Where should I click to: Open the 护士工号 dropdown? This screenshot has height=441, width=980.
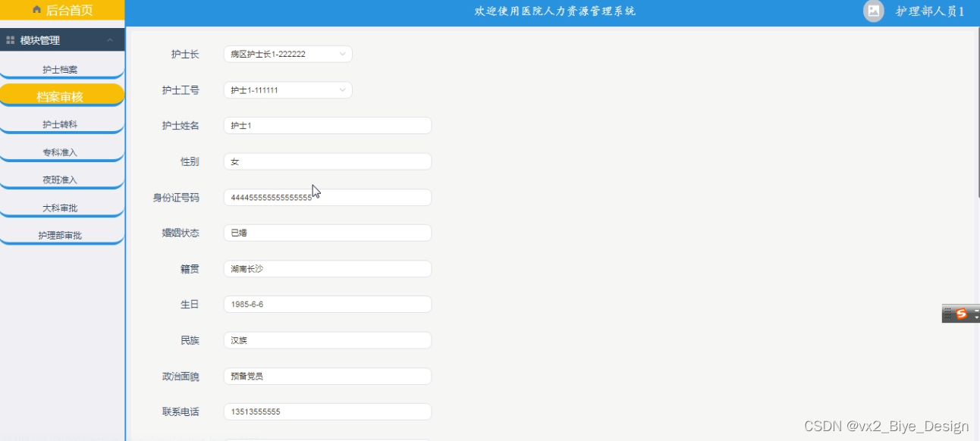pyautogui.click(x=288, y=90)
